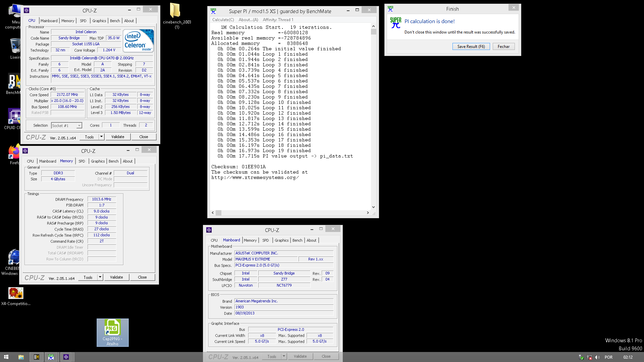Click Close button in CPU-Z CPU window
This screenshot has height=362, width=644.
144,137
